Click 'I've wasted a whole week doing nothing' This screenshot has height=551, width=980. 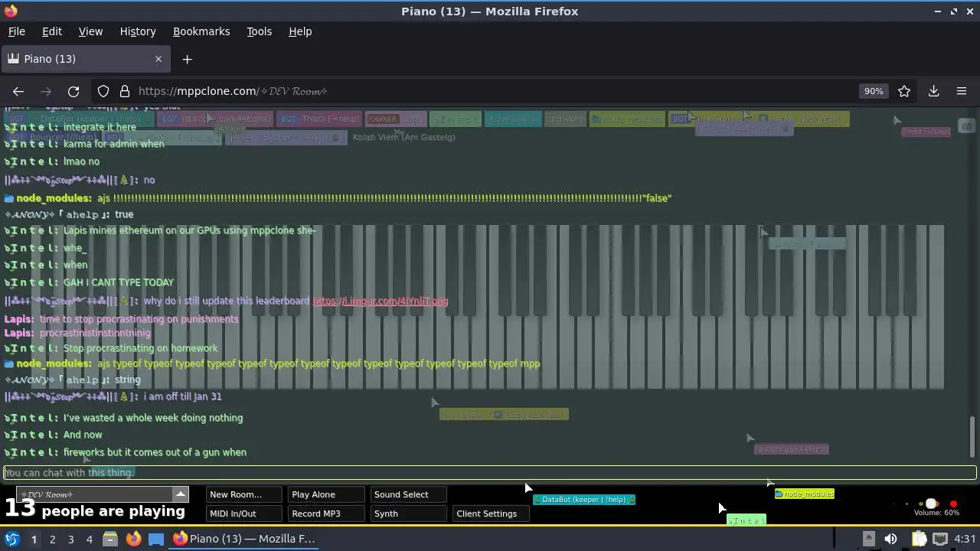click(153, 418)
